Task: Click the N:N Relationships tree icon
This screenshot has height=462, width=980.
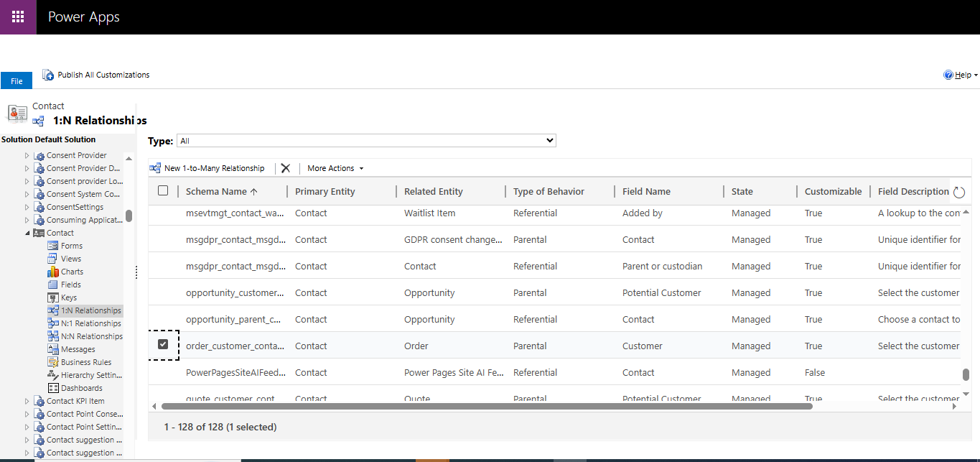Action: click(x=53, y=336)
